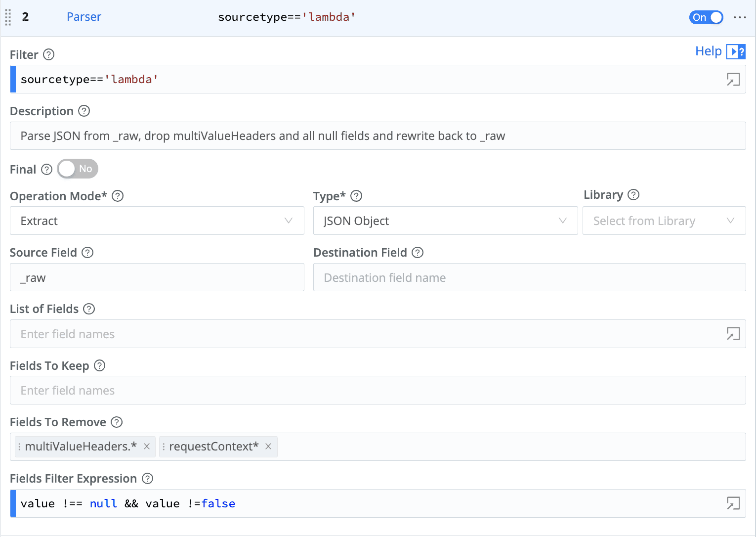
Task: Open the Operation Mode dropdown showing Extract
Action: pyautogui.click(x=157, y=221)
